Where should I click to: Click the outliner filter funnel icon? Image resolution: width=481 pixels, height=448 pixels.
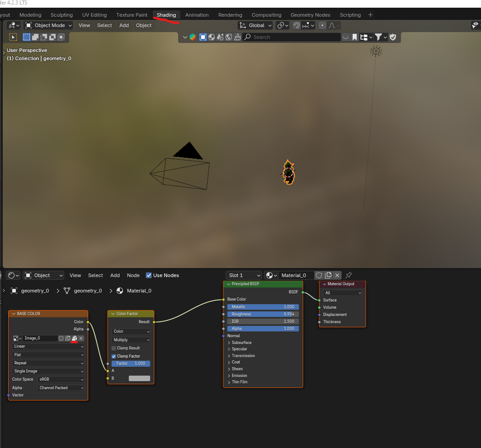[x=379, y=37]
